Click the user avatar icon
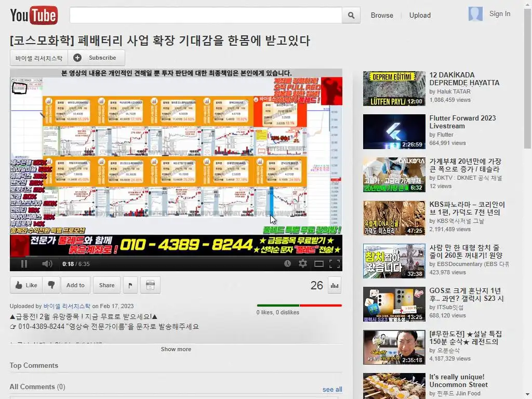The image size is (532, 399). pos(475,14)
